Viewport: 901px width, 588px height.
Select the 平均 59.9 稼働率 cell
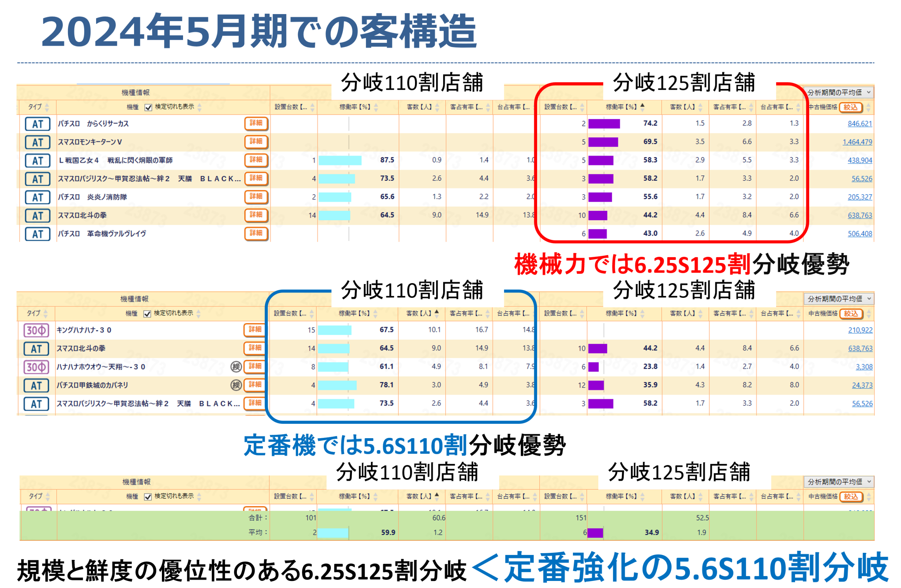pos(388,533)
